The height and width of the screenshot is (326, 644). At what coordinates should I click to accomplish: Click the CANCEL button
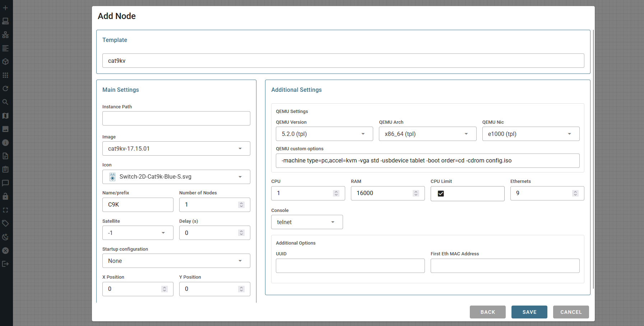(x=571, y=312)
